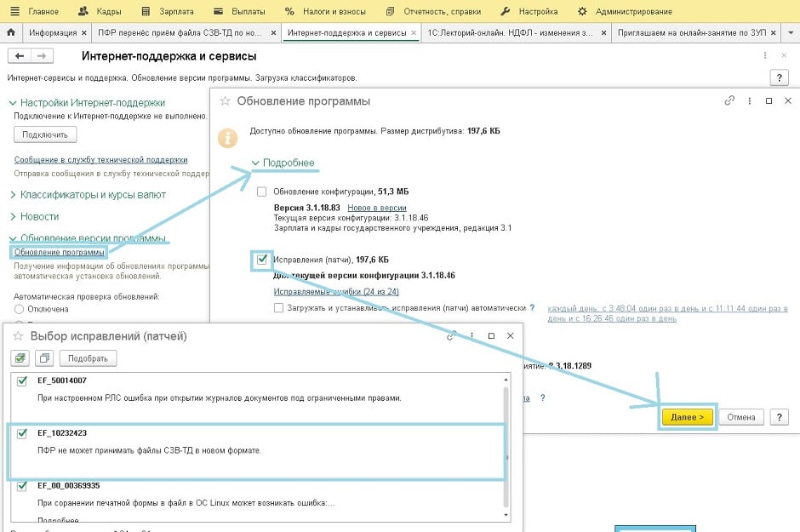
Task: Click the back navigation arrow
Action: pyautogui.click(x=20, y=56)
